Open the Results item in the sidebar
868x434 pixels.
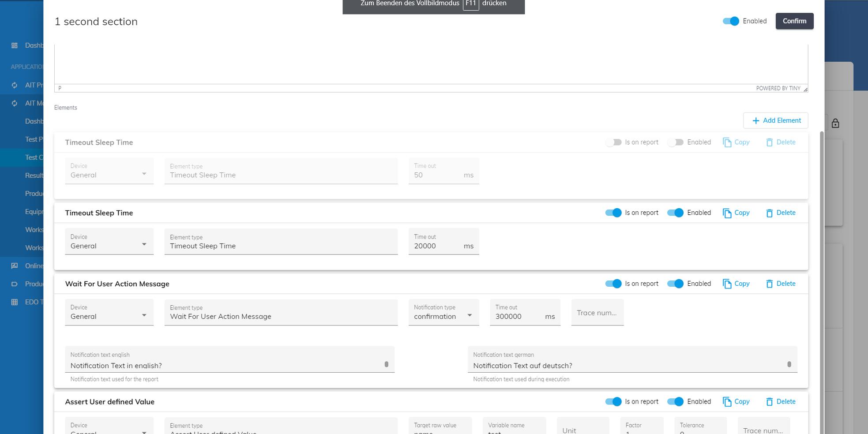click(x=34, y=176)
